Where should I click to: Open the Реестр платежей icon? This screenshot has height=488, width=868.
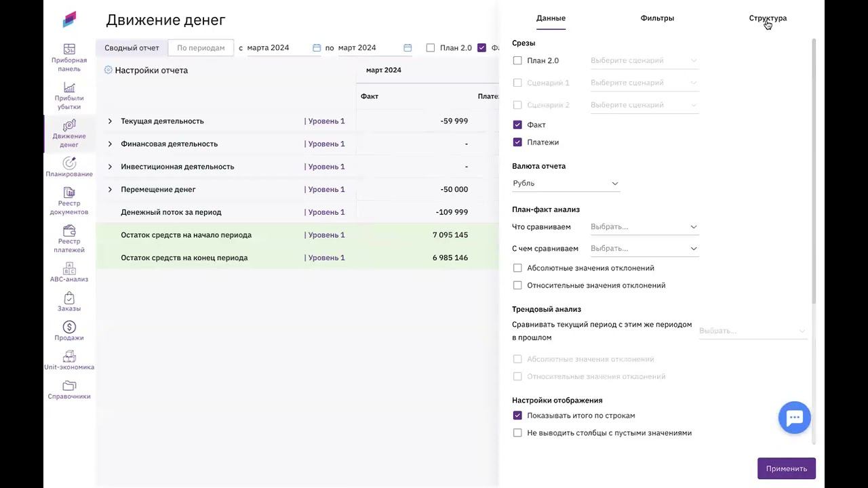pyautogui.click(x=69, y=231)
